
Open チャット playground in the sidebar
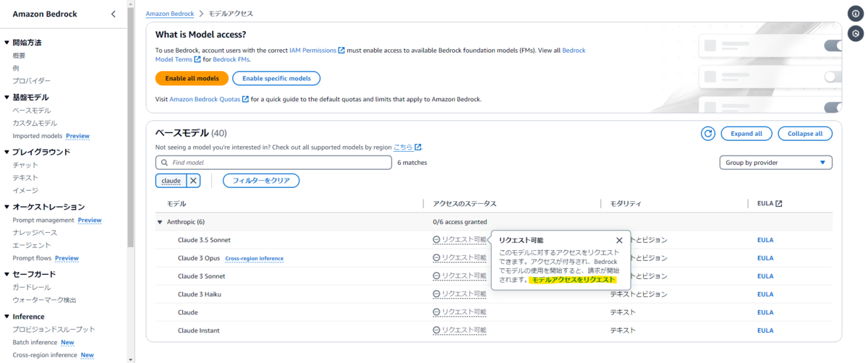pyautogui.click(x=25, y=165)
